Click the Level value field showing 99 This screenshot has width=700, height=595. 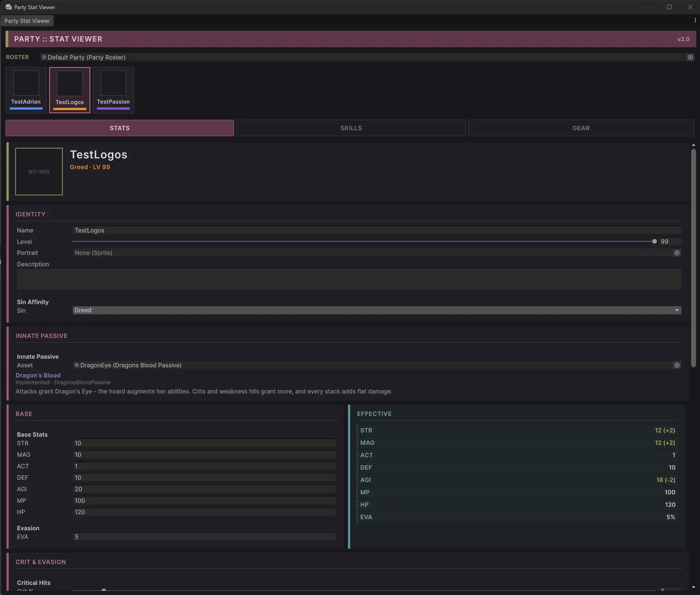[670, 241]
